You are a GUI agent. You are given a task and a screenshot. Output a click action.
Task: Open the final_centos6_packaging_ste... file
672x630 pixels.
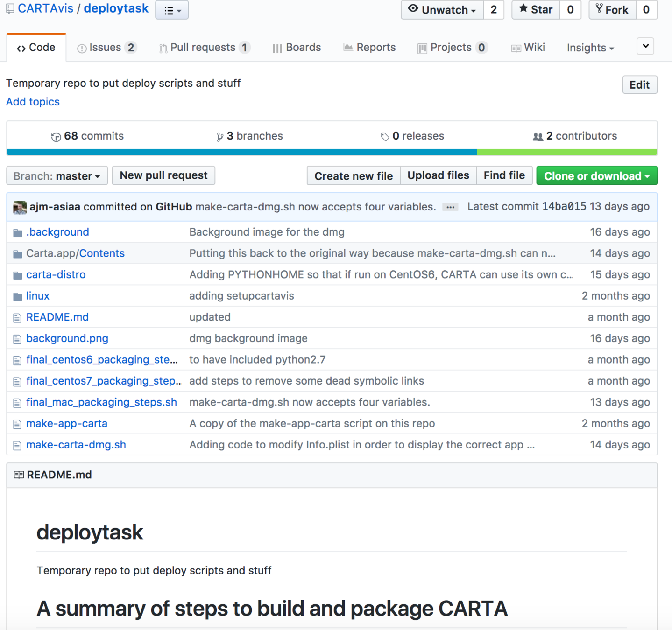[102, 360]
